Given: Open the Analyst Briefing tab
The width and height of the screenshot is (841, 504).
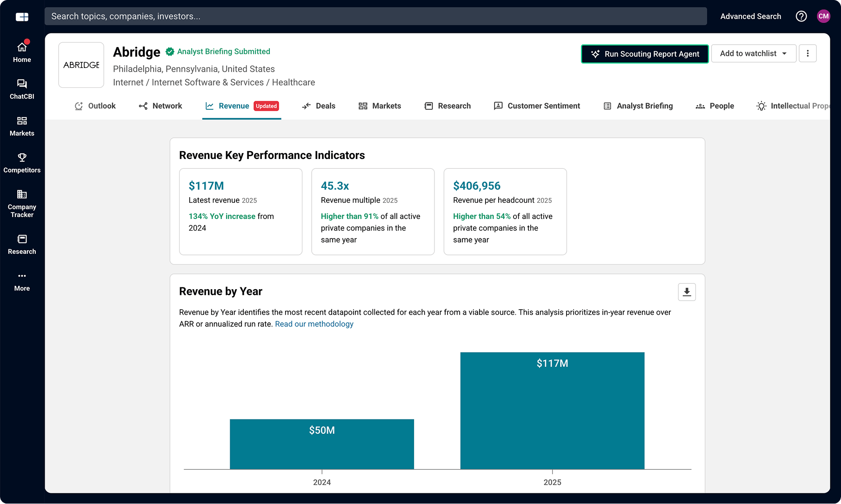Looking at the screenshot, I should click(x=638, y=106).
